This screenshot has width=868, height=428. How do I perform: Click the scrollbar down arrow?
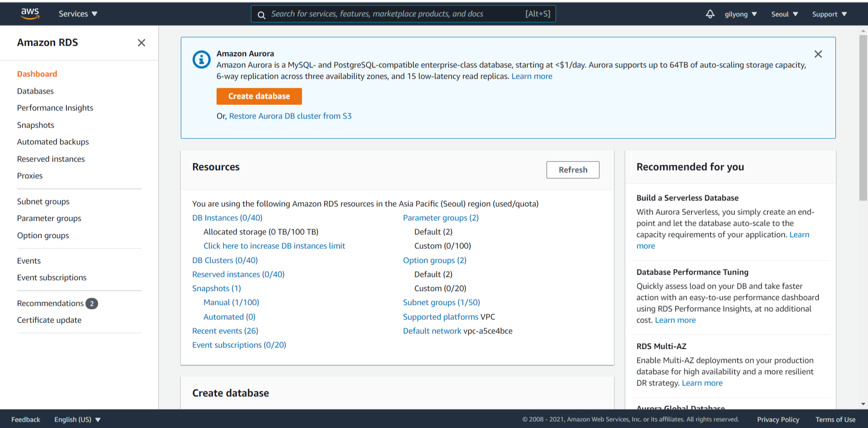863,404
